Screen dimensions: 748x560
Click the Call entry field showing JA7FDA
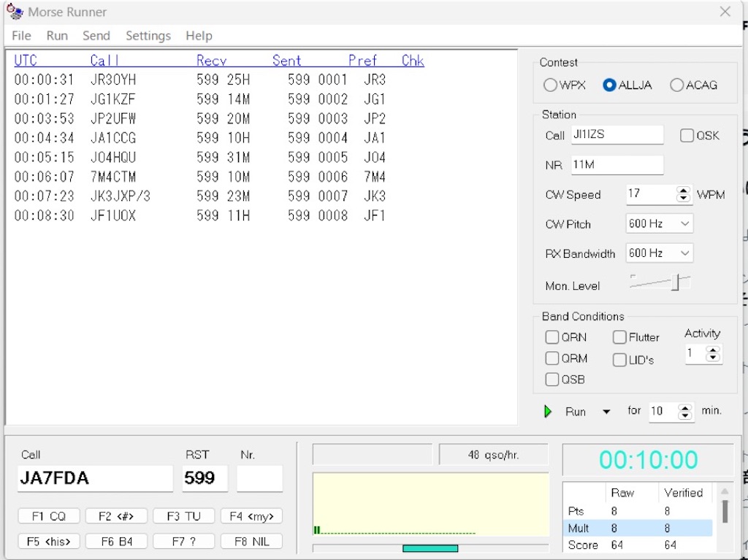click(96, 478)
